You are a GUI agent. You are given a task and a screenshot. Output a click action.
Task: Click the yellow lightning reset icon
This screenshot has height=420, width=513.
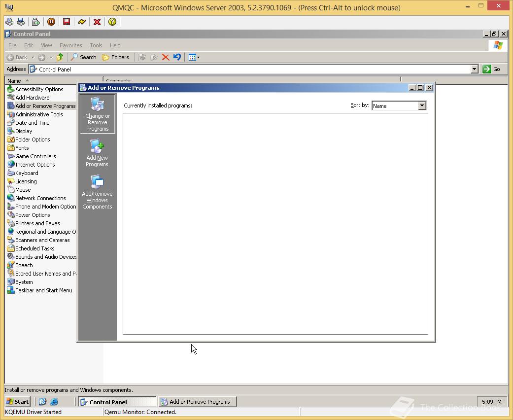[81, 22]
